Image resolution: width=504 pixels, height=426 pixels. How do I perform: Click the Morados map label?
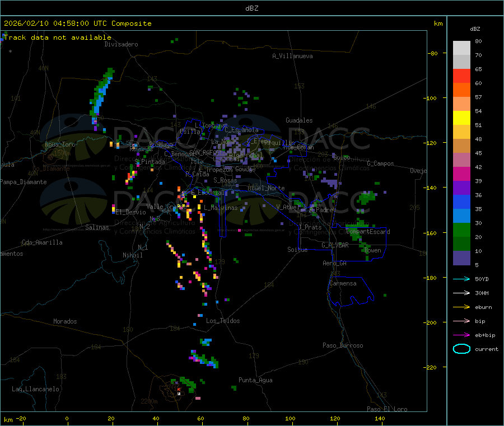pyautogui.click(x=65, y=321)
